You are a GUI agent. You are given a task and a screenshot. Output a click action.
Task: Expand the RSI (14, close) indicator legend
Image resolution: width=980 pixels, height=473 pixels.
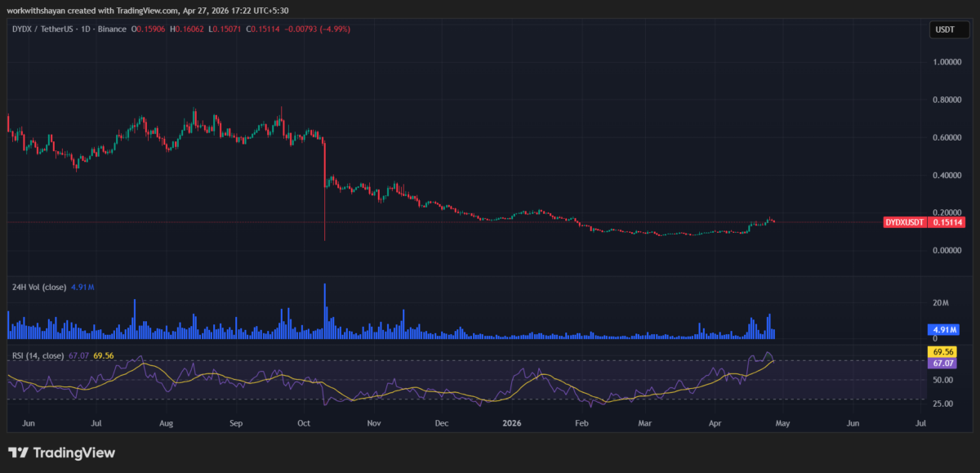[x=37, y=356]
